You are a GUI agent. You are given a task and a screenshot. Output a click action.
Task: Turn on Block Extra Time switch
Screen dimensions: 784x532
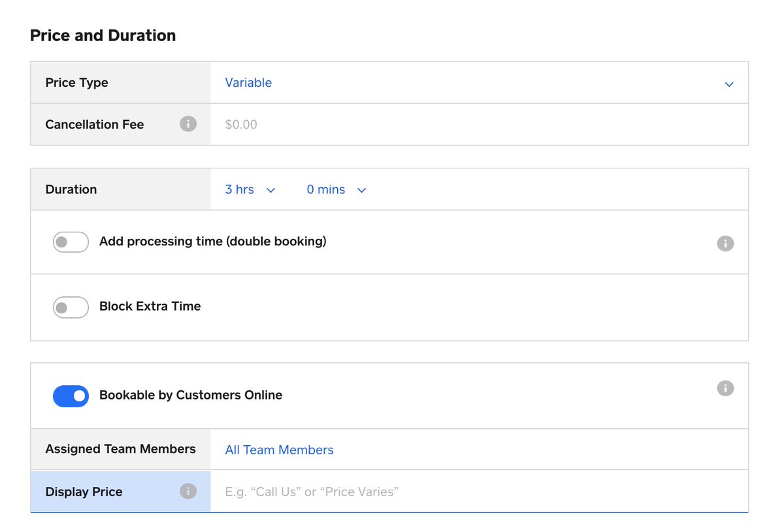pos(71,307)
